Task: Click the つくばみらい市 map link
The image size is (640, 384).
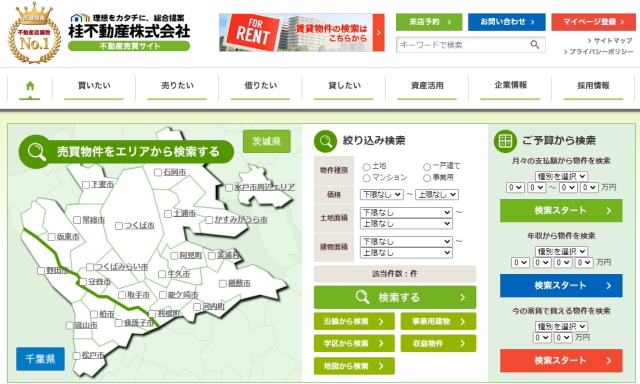Action: pyautogui.click(x=122, y=267)
